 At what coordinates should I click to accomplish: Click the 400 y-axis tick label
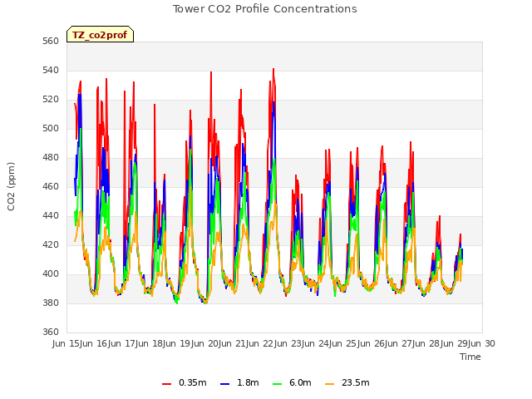pyautogui.click(x=51, y=274)
